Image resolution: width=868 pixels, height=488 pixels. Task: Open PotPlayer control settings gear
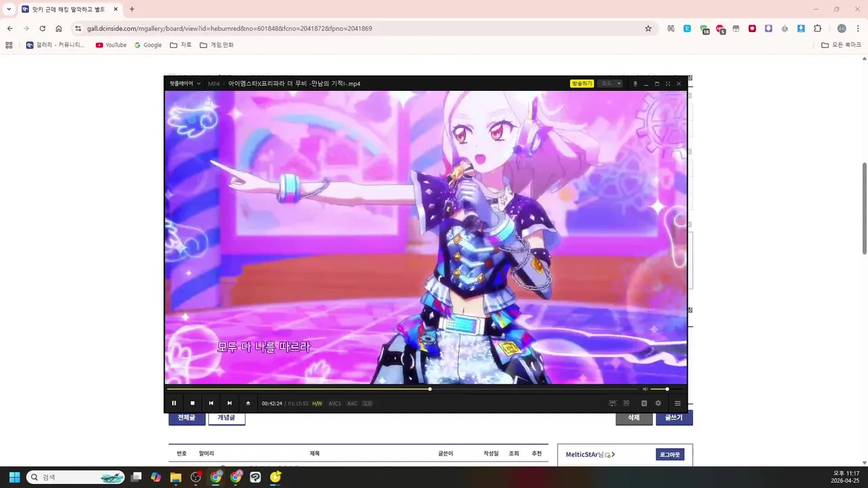tap(658, 403)
